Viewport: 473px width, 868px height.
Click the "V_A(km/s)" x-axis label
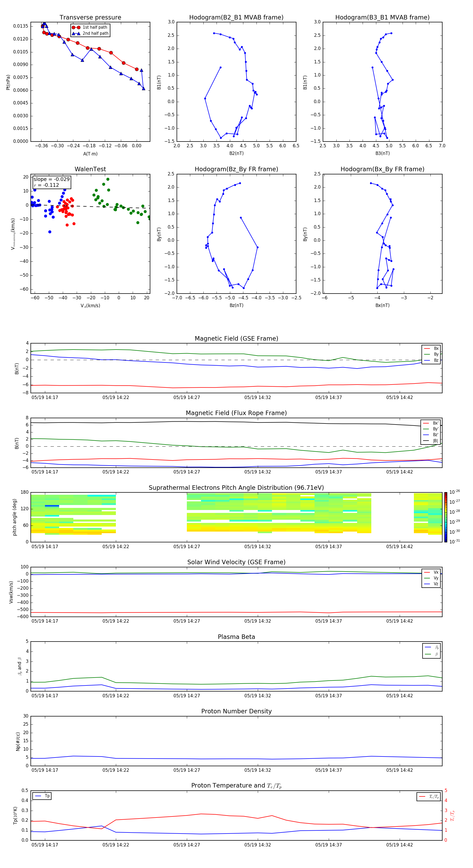click(90, 306)
